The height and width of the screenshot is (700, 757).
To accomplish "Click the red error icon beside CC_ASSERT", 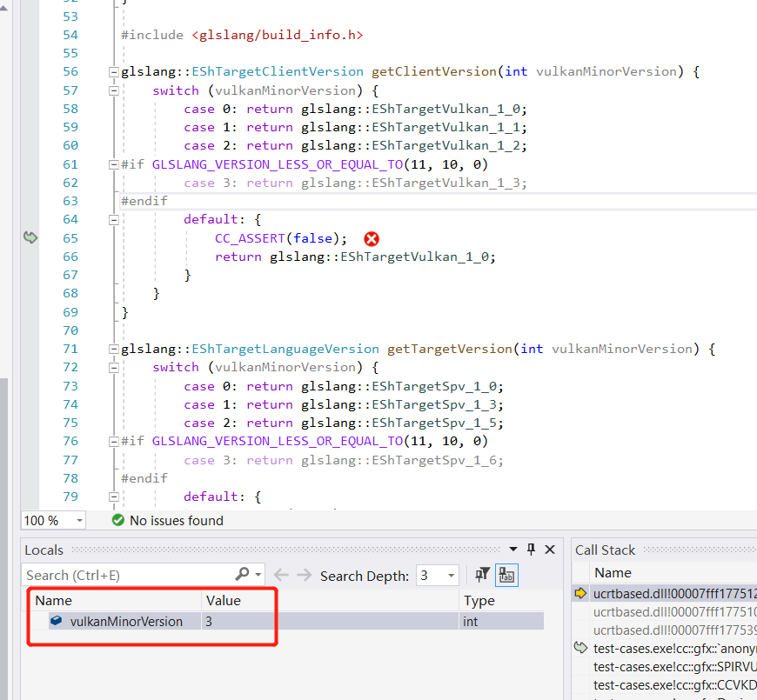I will point(372,238).
